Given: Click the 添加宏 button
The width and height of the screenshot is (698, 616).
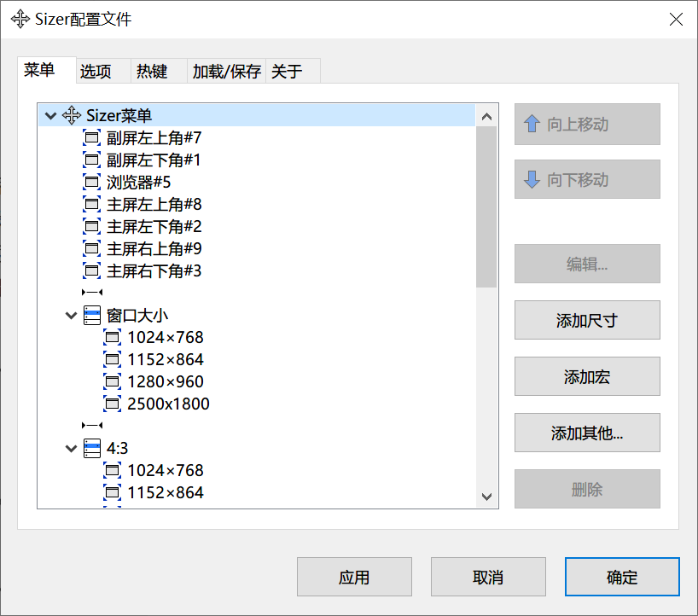Looking at the screenshot, I should [x=587, y=376].
